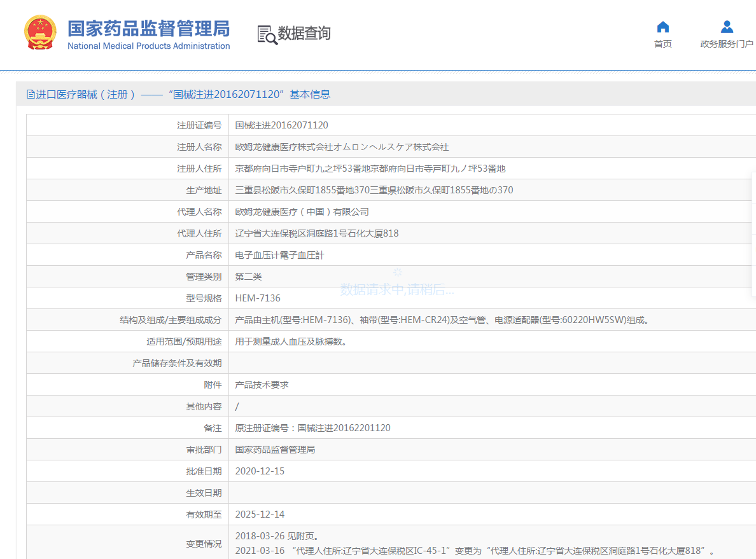Click the 管理类别 label cell
The height and width of the screenshot is (559, 756).
[x=128, y=277]
